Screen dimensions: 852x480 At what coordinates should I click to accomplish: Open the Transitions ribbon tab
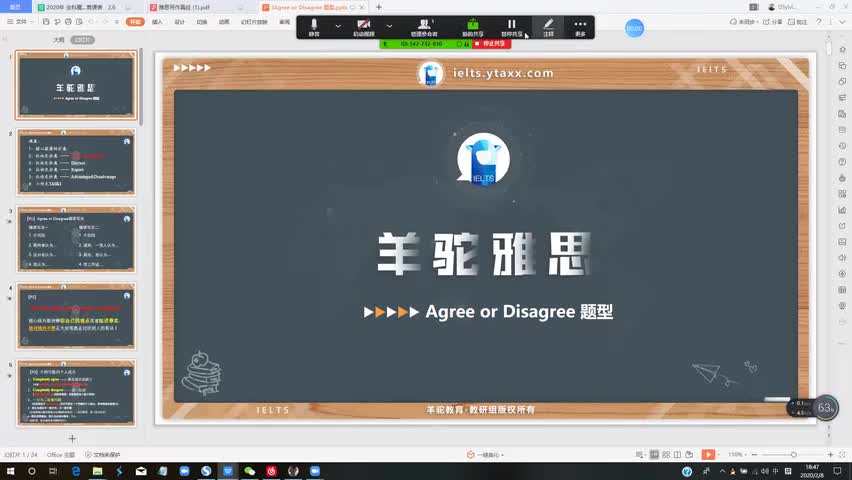pos(202,22)
